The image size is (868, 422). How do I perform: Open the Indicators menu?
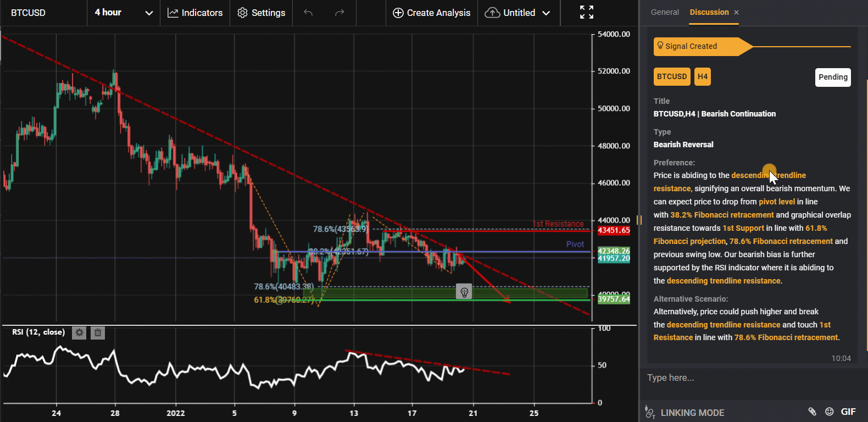point(195,13)
